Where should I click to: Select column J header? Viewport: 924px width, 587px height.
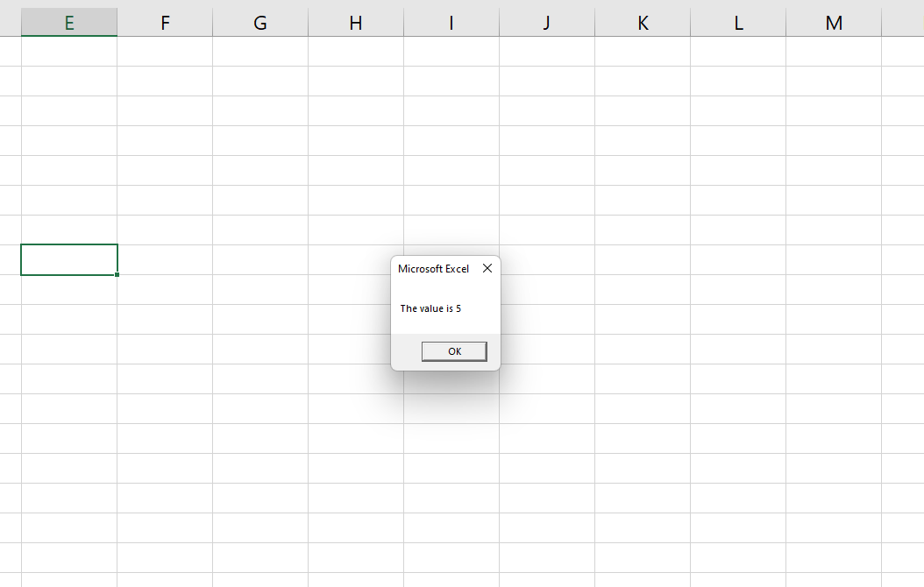546,22
